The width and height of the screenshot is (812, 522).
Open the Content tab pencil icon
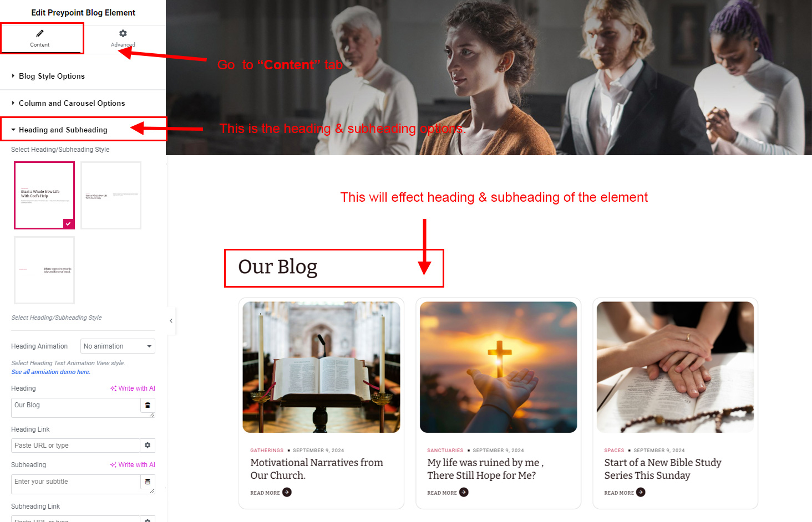[x=40, y=33]
